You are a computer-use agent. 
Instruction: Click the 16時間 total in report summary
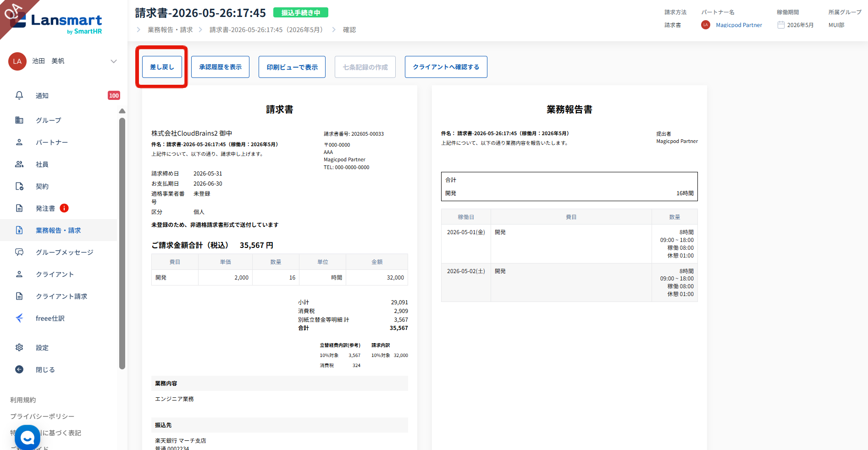(x=685, y=193)
